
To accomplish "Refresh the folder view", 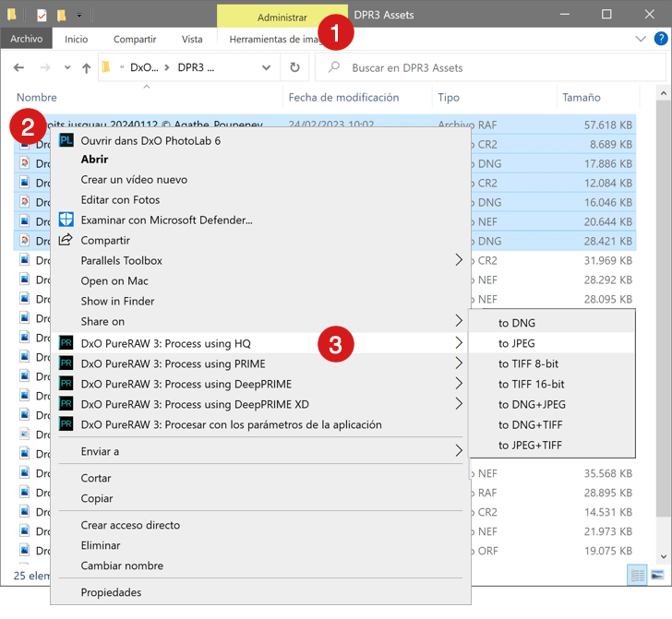I will 294,67.
